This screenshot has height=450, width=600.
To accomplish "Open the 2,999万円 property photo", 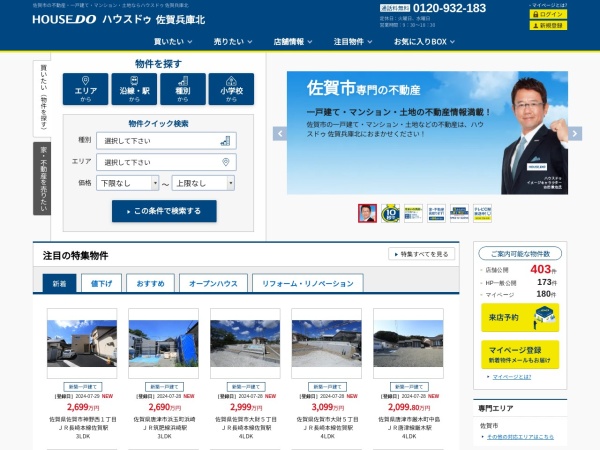I will pyautogui.click(x=245, y=343).
